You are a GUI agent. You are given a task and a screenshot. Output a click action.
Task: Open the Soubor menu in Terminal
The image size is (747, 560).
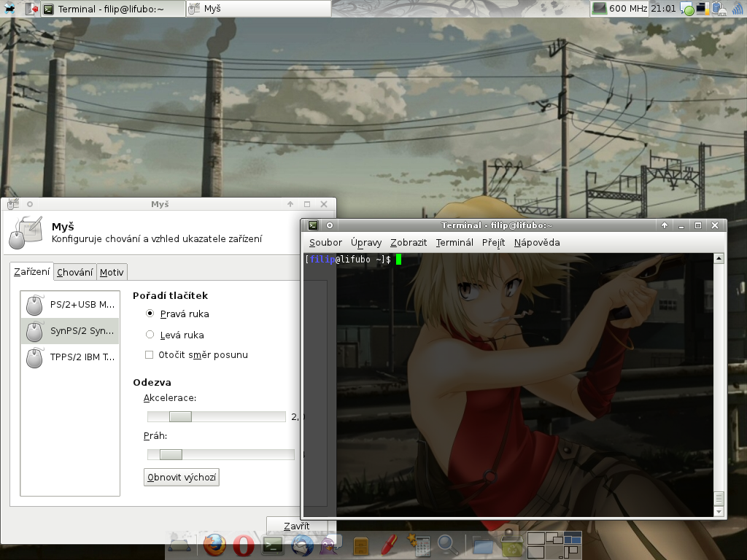[x=325, y=242]
